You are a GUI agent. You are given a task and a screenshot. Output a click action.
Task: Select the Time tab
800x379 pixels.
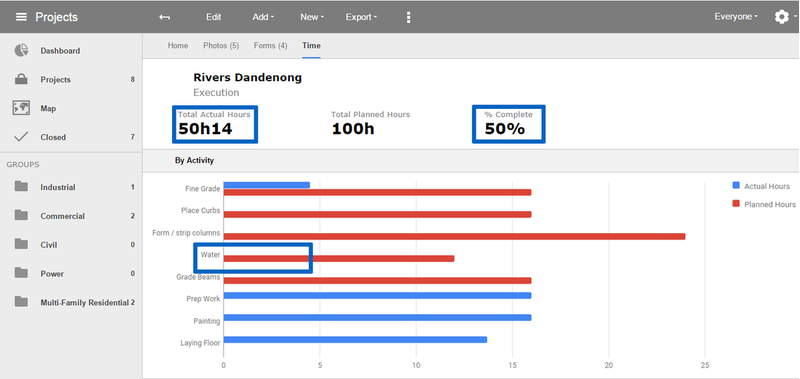point(311,45)
